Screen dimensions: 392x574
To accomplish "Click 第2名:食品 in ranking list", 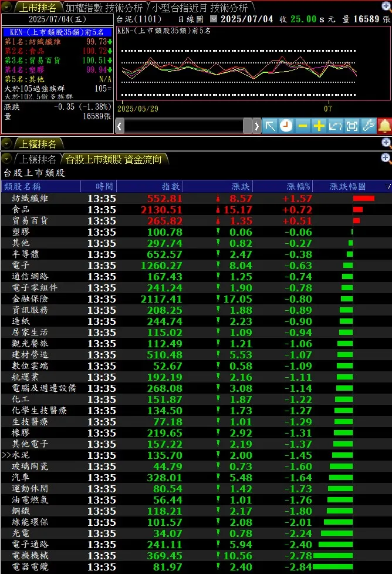I will (57, 51).
